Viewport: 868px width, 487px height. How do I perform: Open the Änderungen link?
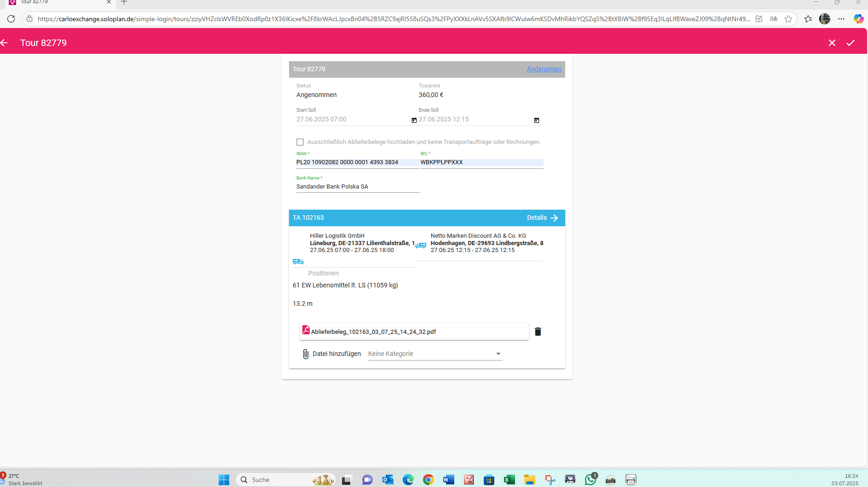[x=544, y=69]
